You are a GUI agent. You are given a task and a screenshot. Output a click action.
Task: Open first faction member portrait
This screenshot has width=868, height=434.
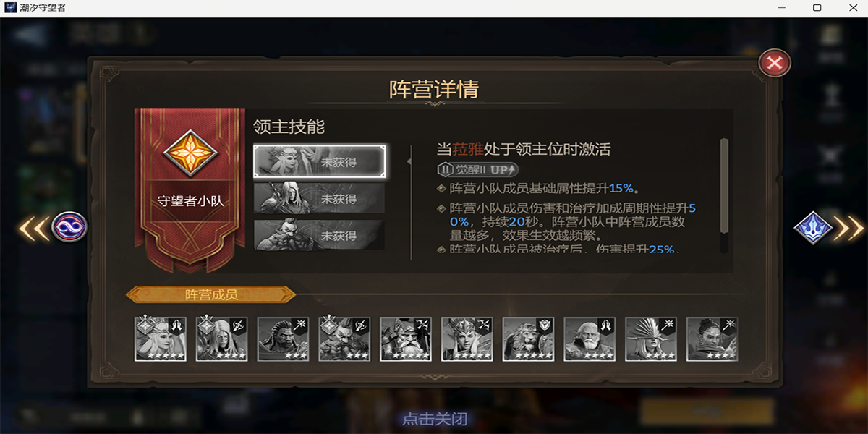[x=161, y=339]
